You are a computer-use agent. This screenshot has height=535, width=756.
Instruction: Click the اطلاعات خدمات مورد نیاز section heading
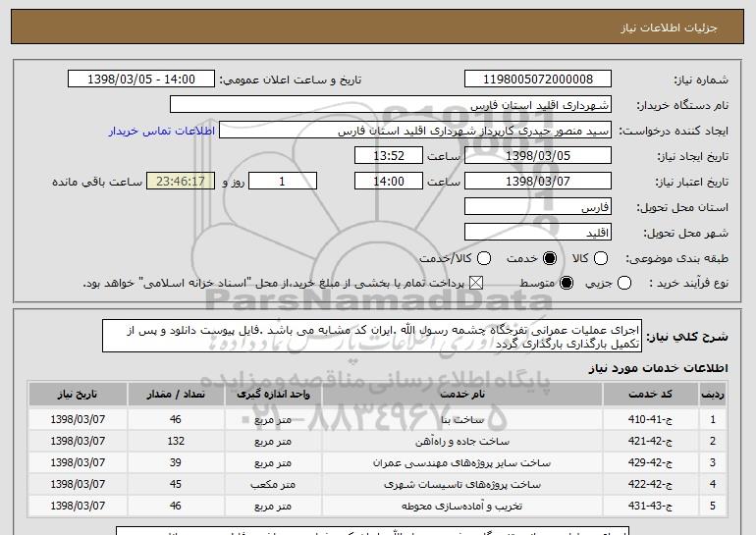coord(658,368)
